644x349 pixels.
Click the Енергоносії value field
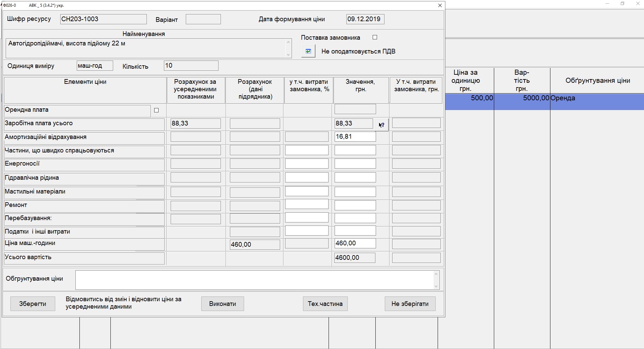(355, 164)
